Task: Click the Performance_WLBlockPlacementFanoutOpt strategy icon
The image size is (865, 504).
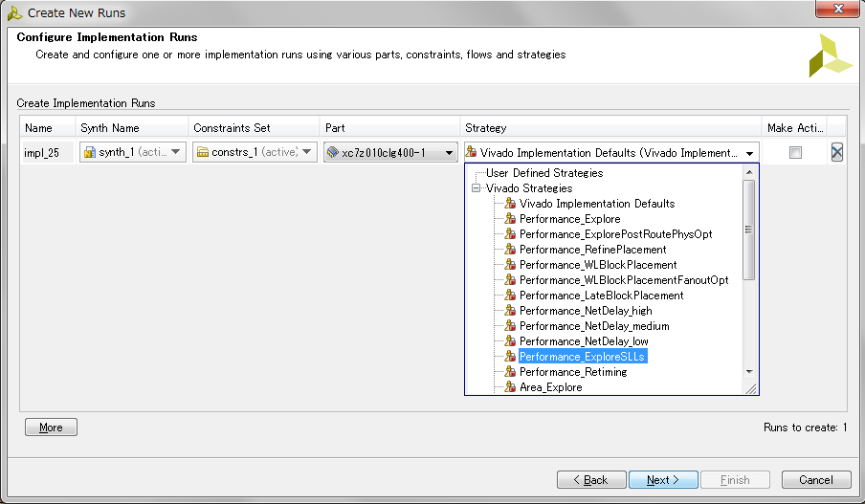Action: tap(510, 280)
